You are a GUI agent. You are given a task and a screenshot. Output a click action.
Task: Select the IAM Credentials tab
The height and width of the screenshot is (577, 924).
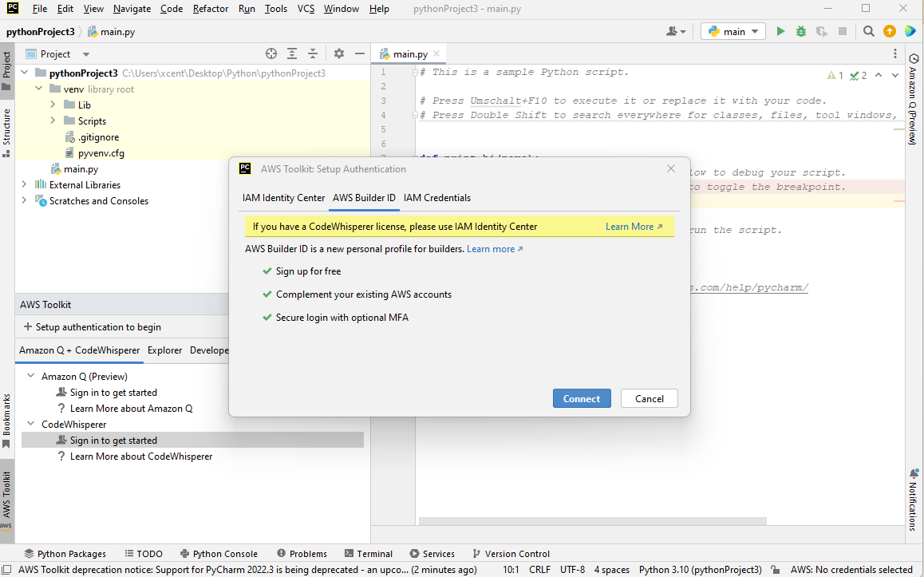coord(437,198)
